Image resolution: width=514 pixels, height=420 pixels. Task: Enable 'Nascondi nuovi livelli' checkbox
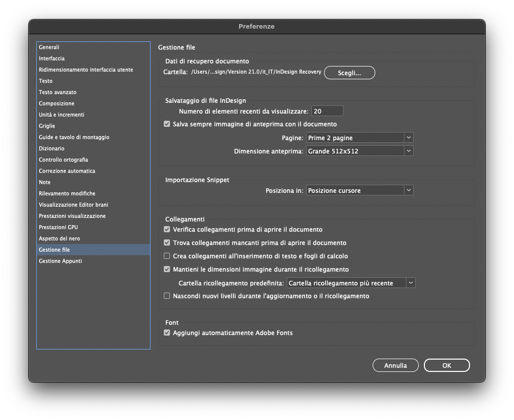point(167,296)
